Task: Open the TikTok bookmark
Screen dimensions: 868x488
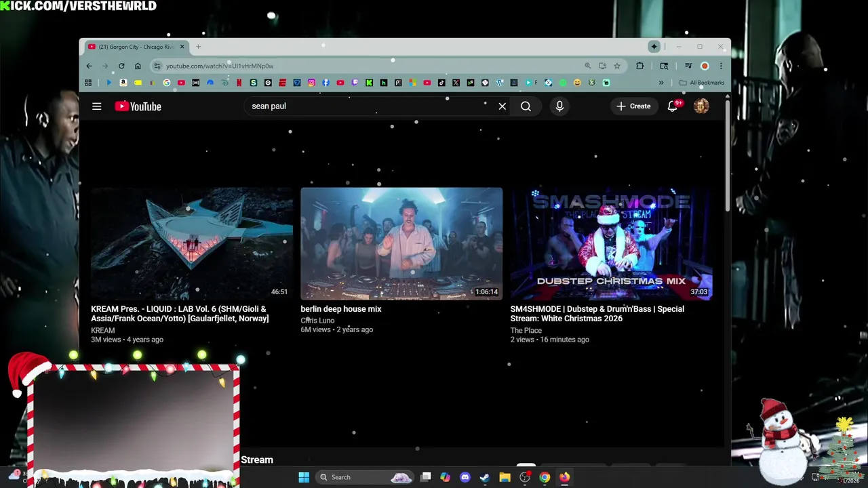Action: coord(441,83)
